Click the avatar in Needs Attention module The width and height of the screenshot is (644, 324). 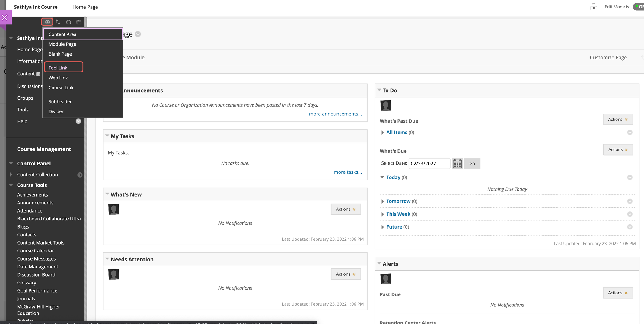(x=114, y=274)
